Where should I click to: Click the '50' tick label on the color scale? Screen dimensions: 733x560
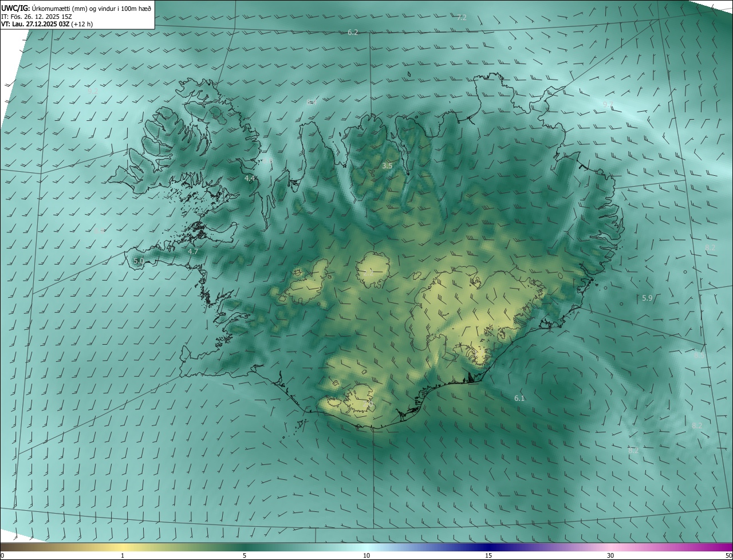tap(728, 555)
